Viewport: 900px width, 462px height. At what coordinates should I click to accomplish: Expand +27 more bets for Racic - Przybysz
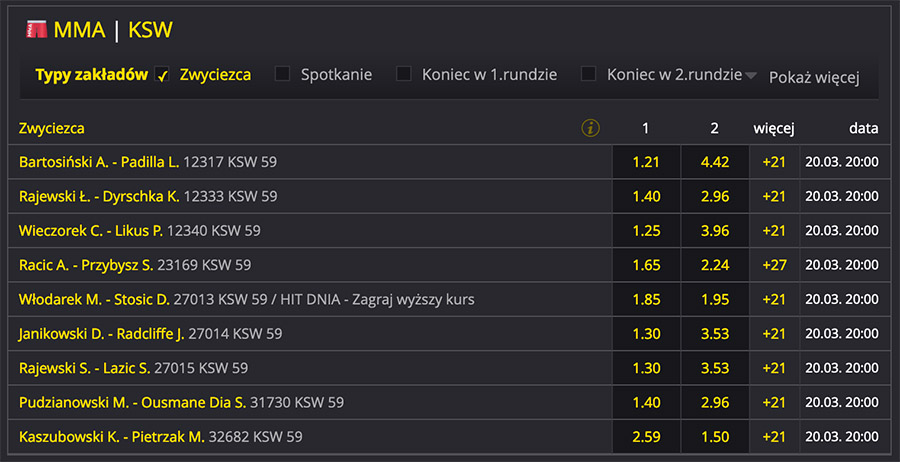click(x=774, y=265)
